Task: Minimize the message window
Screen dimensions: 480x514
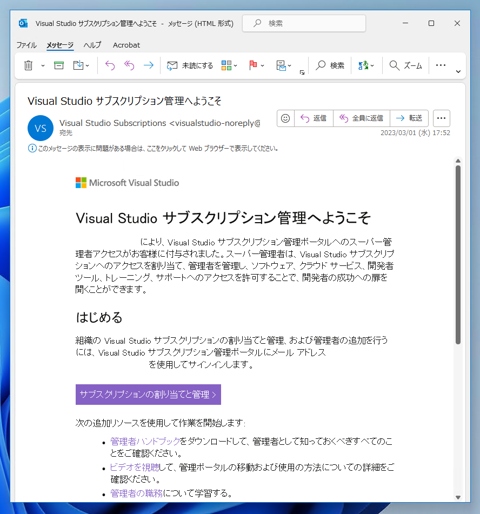Action: pyautogui.click(x=405, y=23)
